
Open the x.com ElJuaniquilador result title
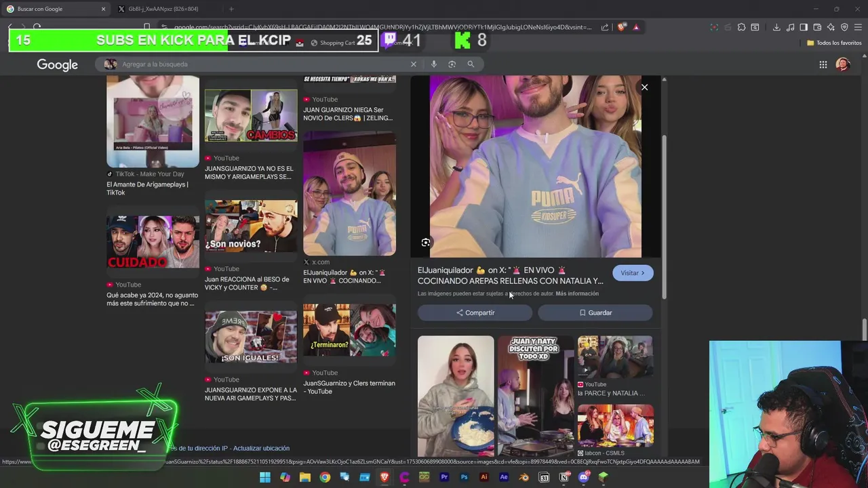344,277
